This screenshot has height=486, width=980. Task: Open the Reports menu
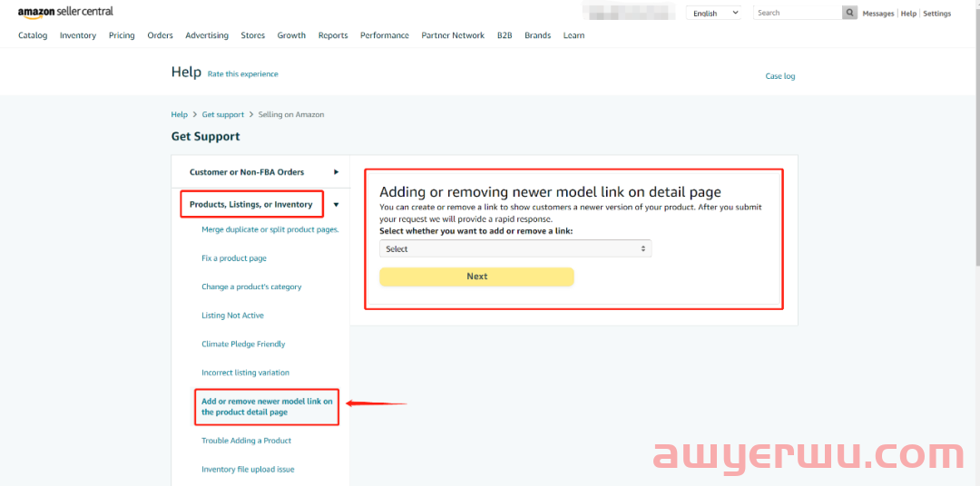pyautogui.click(x=333, y=35)
